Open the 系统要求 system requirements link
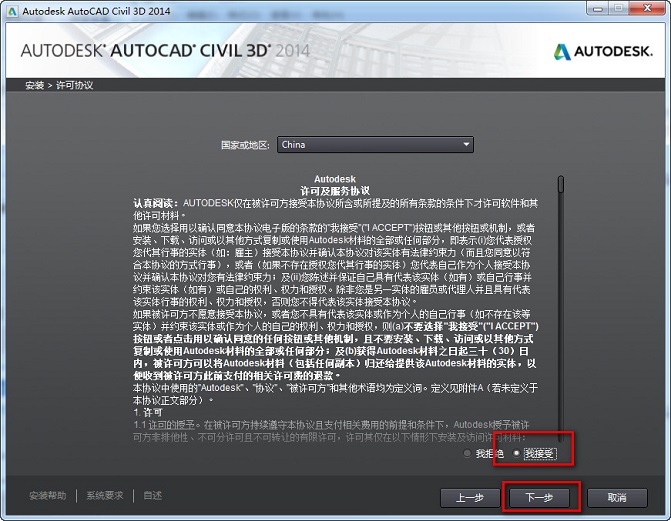Screen dimensions: 671x521 pyautogui.click(x=105, y=496)
